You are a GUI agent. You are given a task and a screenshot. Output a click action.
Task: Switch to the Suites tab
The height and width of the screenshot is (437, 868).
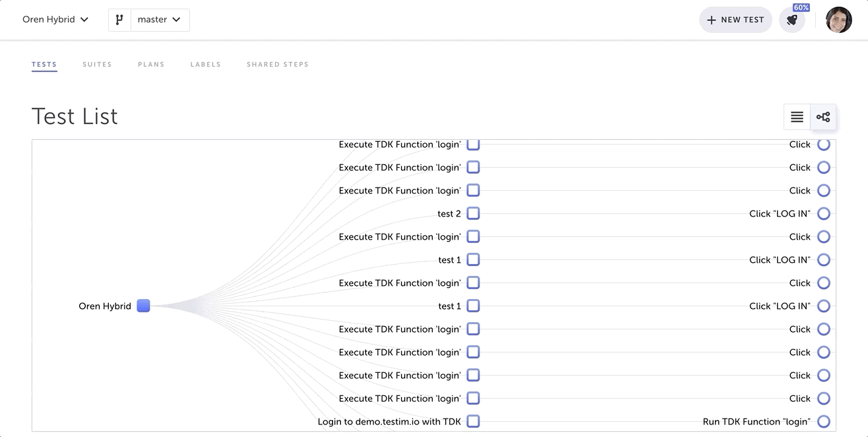97,65
